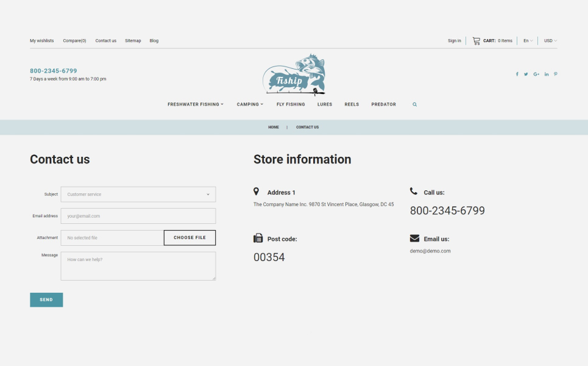Expand the Freshwater Fishing menu
Image resolution: width=588 pixels, height=366 pixels.
(x=195, y=104)
